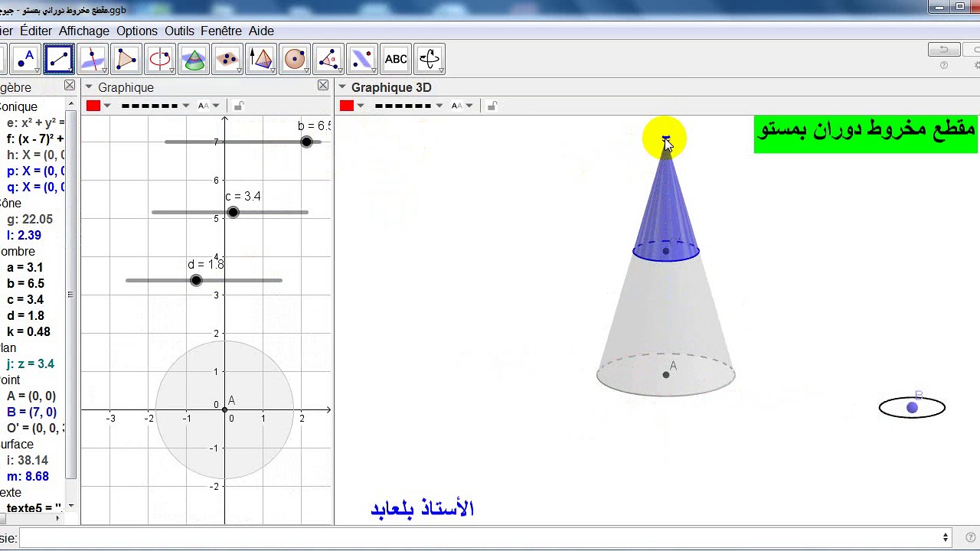Open the Affichage menu
The width and height of the screenshot is (980, 551).
(x=84, y=31)
